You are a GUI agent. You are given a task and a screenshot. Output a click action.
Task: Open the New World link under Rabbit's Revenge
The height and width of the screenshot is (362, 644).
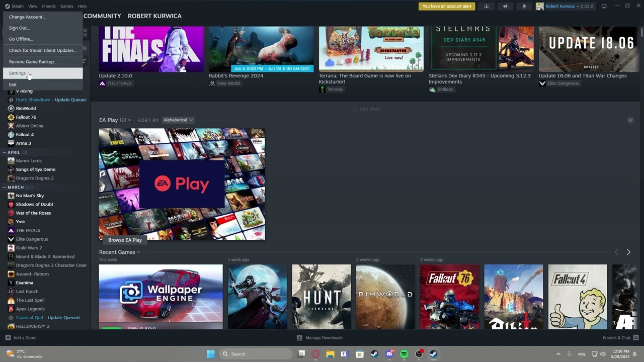click(225, 83)
